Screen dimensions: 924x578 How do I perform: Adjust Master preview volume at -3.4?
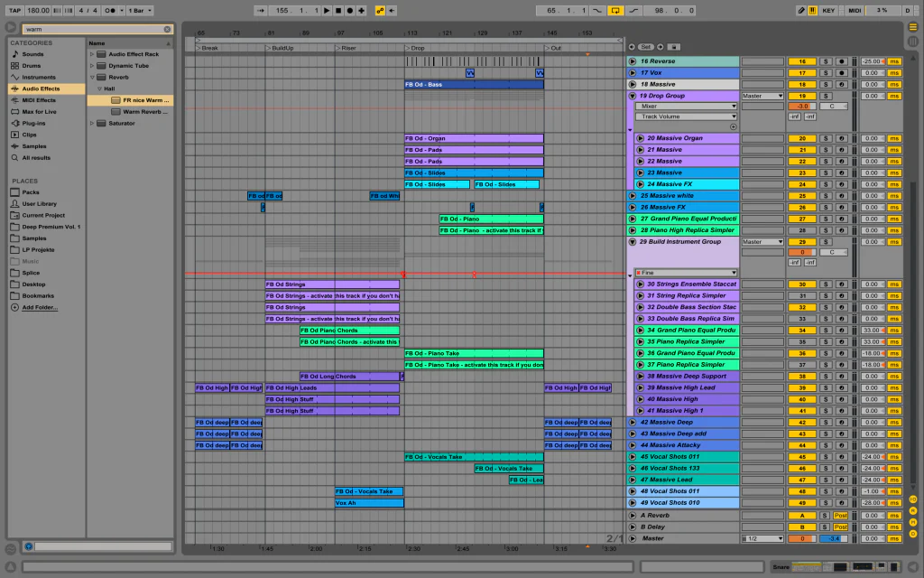coord(833,538)
